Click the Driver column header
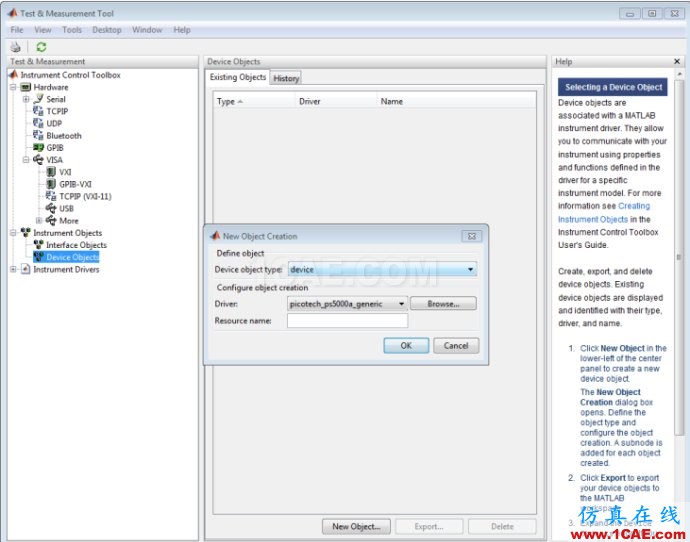 point(336,102)
